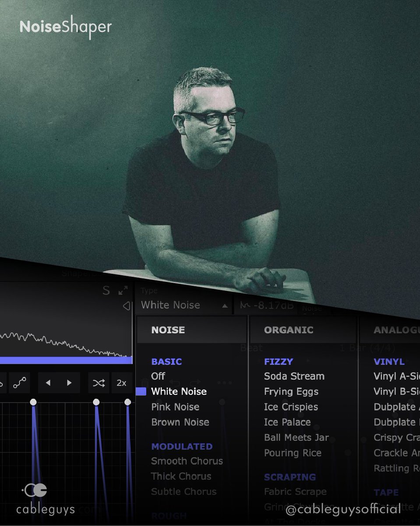Image resolution: width=420 pixels, height=526 pixels.
Task: Select Off in the Basic list
Action: click(158, 376)
